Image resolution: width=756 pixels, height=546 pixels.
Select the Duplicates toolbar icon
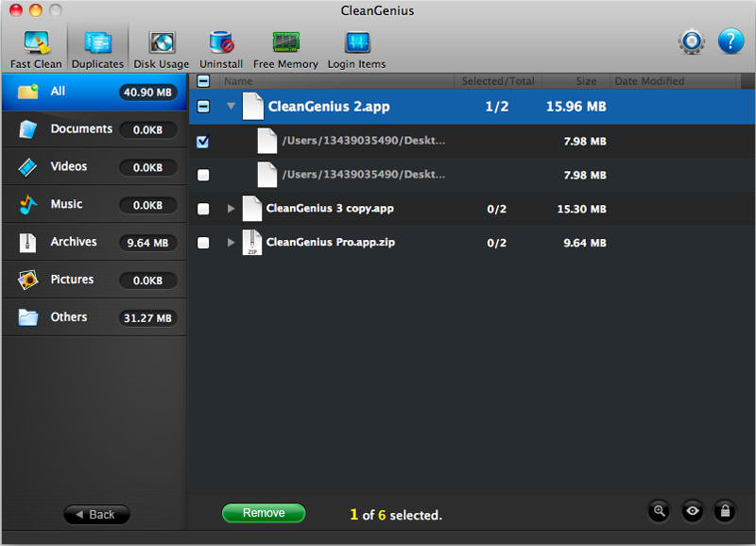tap(97, 50)
